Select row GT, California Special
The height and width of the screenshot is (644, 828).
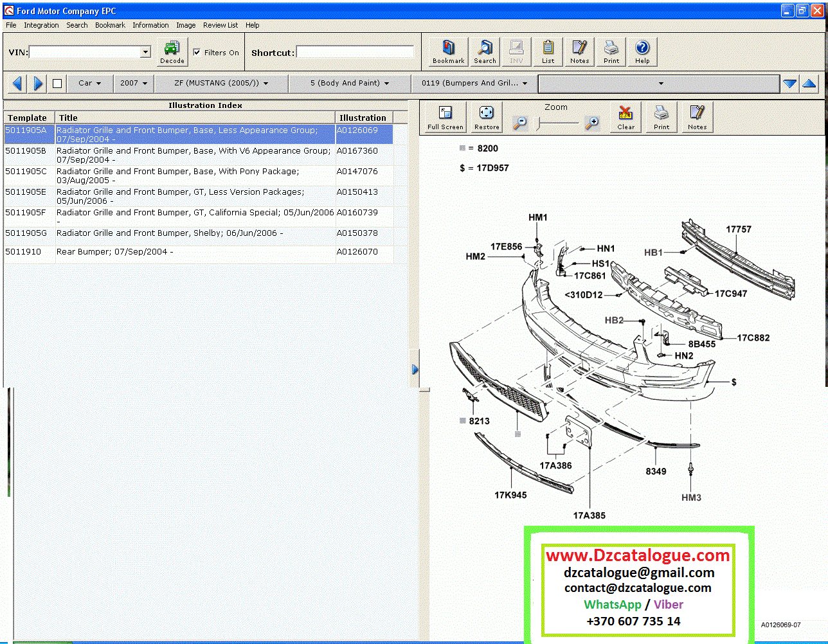(198, 217)
